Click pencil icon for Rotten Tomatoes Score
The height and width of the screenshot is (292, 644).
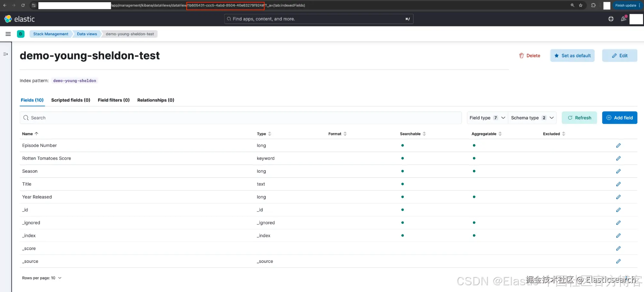point(618,158)
